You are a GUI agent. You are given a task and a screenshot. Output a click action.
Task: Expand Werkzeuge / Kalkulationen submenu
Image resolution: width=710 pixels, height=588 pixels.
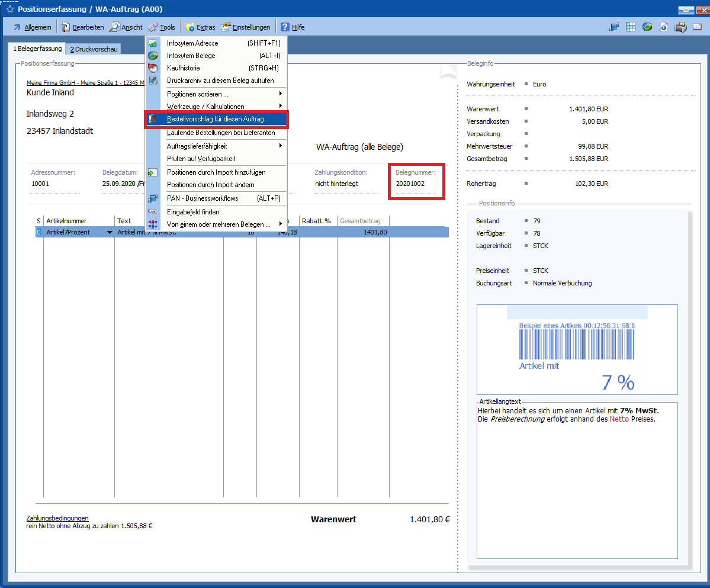pyautogui.click(x=205, y=107)
